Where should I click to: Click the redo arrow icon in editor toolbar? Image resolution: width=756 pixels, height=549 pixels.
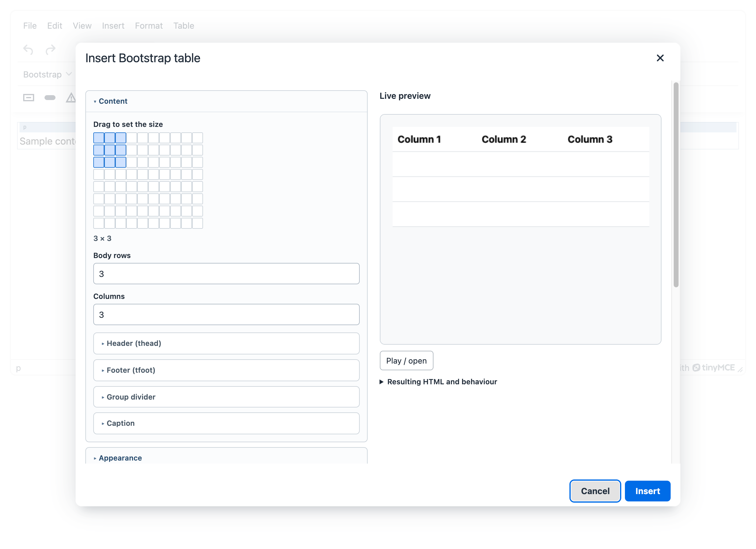(50, 50)
